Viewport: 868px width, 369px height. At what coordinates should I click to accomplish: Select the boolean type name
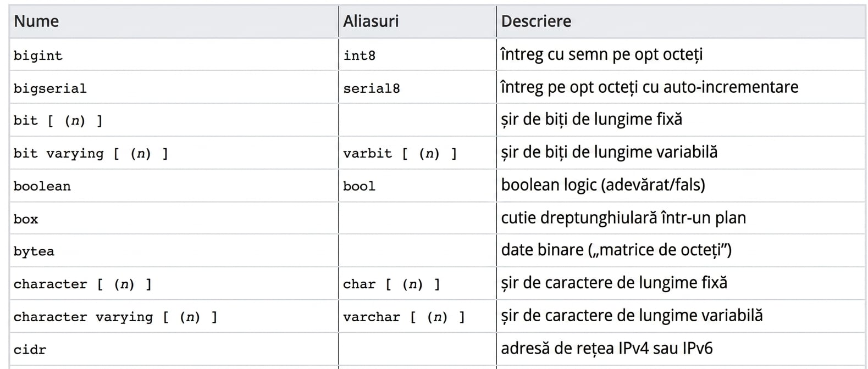click(42, 186)
